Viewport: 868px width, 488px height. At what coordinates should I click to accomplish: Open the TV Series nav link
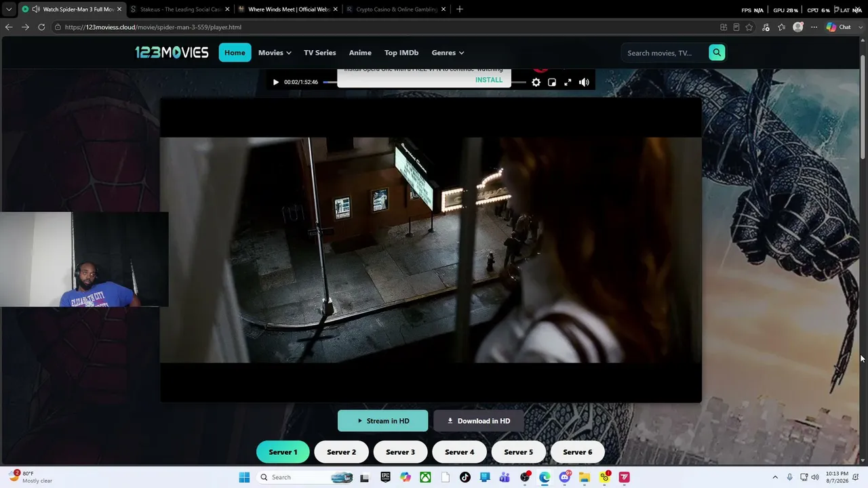click(x=320, y=53)
